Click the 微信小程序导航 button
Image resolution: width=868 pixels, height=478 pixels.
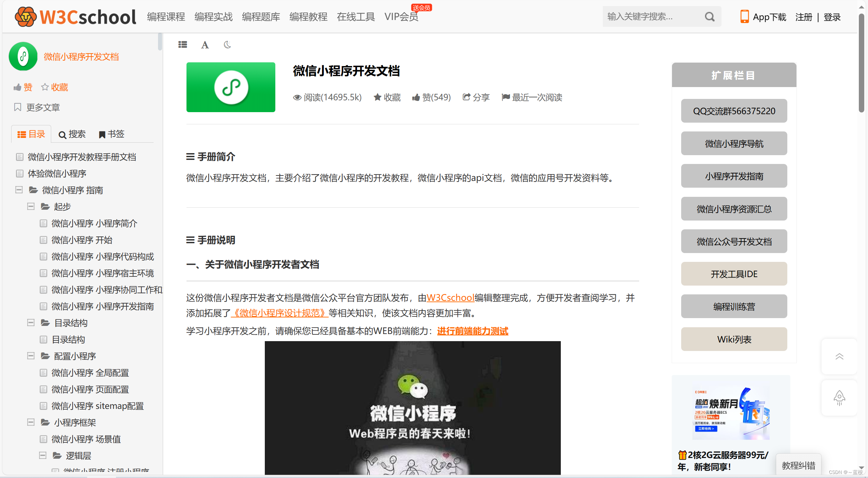(x=734, y=143)
